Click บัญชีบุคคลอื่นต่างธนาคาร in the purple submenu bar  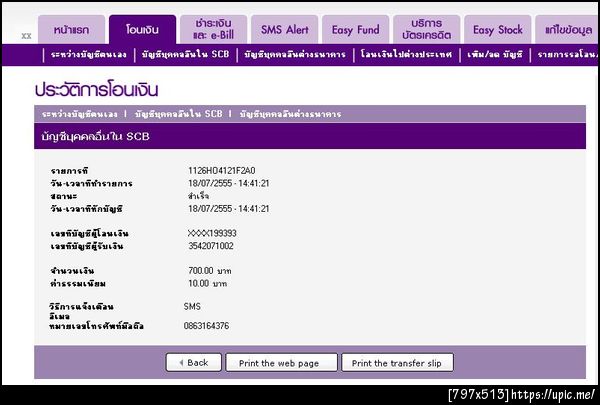click(295, 55)
